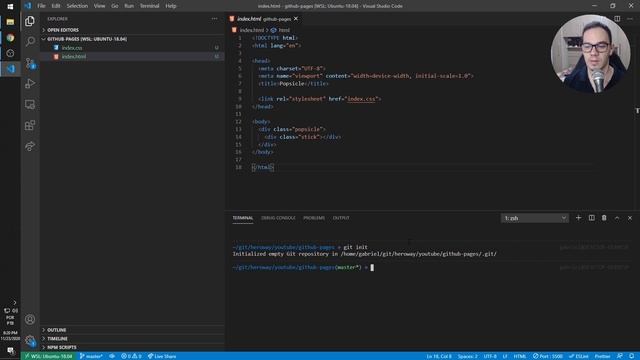This screenshot has height=360, width=640.
Task: Click the master branch in the status bar
Action: click(x=91, y=356)
